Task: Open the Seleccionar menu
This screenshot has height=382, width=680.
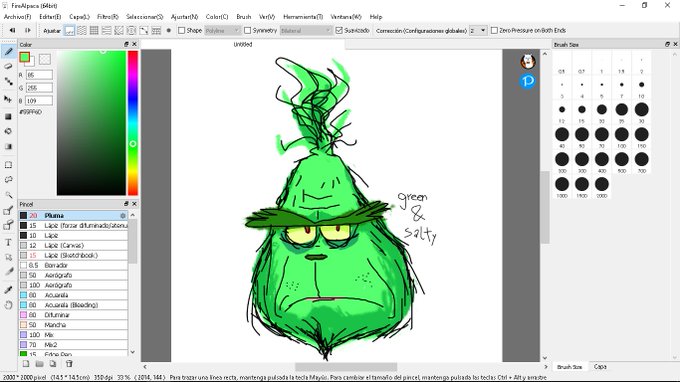Action: click(x=145, y=16)
